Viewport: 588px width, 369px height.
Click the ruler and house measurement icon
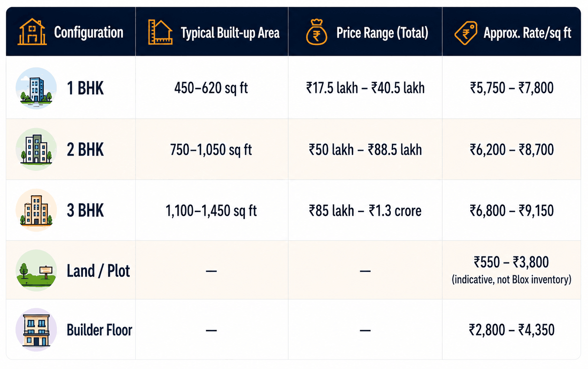[160, 32]
